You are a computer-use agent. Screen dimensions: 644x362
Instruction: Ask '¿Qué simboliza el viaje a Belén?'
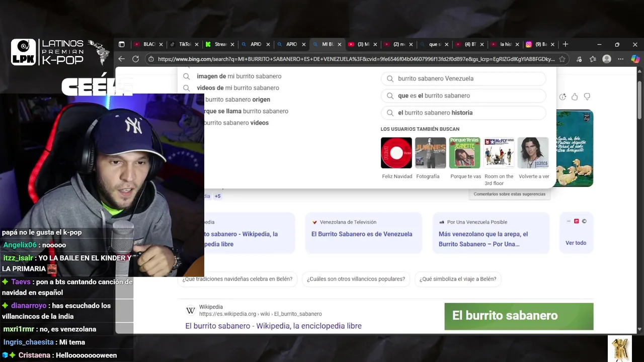pyautogui.click(x=458, y=279)
